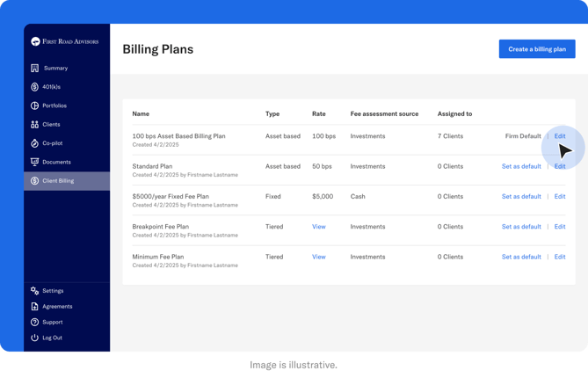Image resolution: width=588 pixels, height=378 pixels.
Task: Click the Create a billing plan button
Action: click(x=537, y=49)
